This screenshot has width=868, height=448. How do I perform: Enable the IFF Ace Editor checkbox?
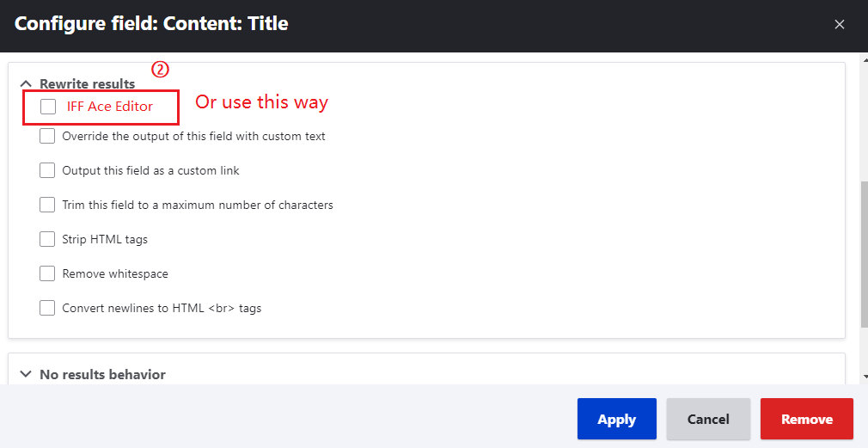tap(48, 107)
